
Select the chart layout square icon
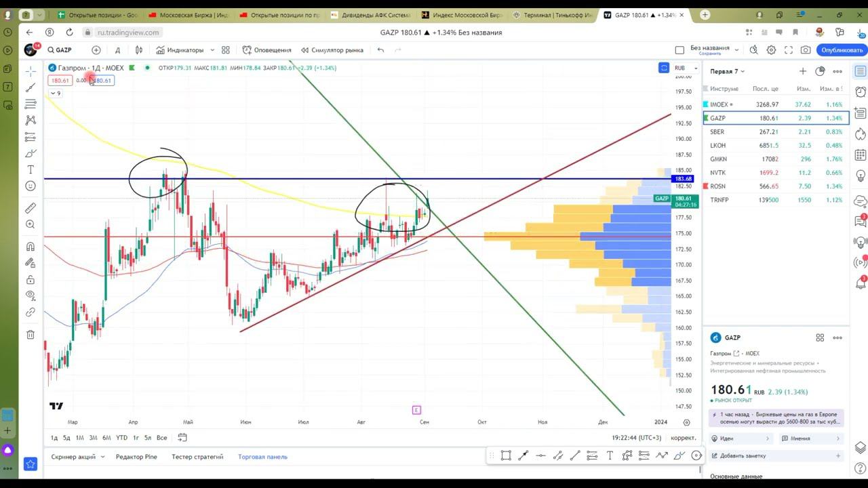(x=679, y=50)
